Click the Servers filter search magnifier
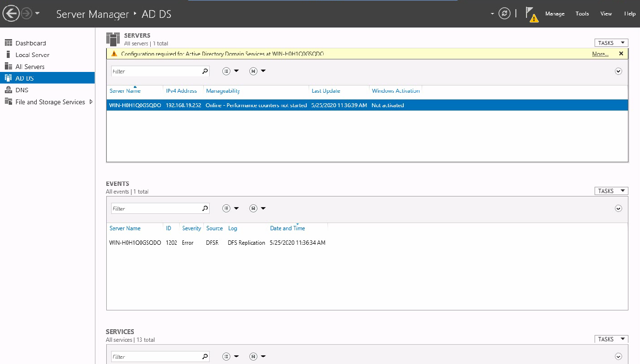The width and height of the screenshot is (640, 364). pos(205,71)
